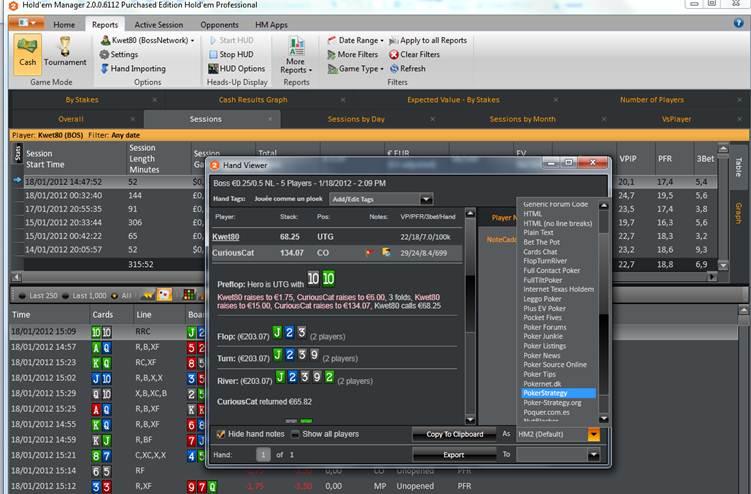Click the player note icon beside CuriousCat stats
This screenshot has height=494, width=751.
[386, 252]
